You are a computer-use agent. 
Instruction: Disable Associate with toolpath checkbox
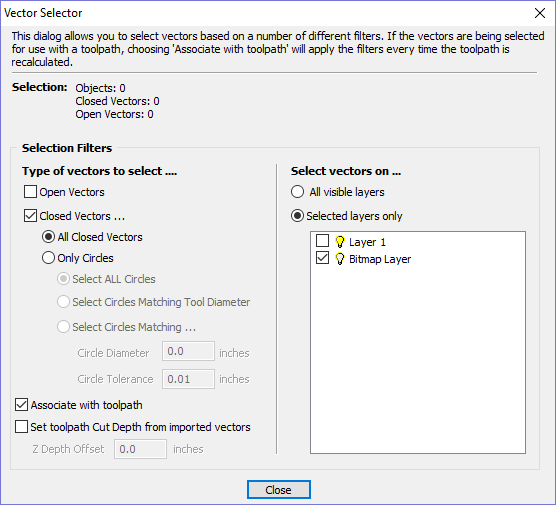tap(21, 405)
